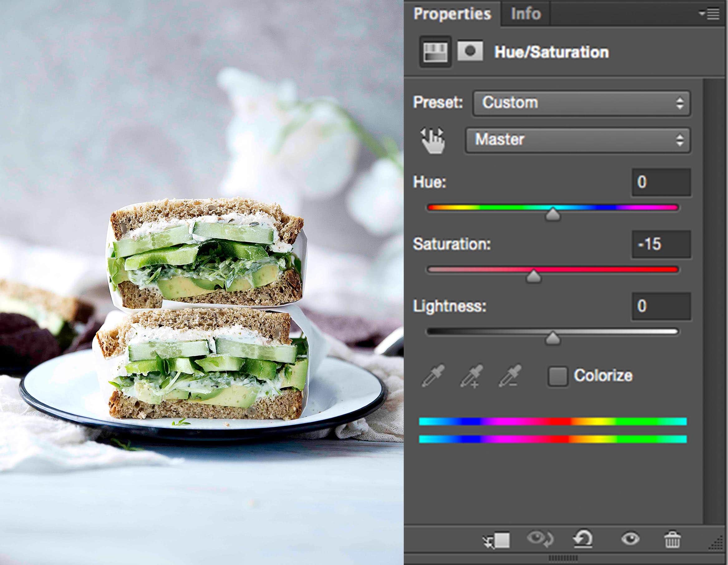Screen dimensions: 728x565
Task: Click the Saturation slider handle
Action: [533, 276]
